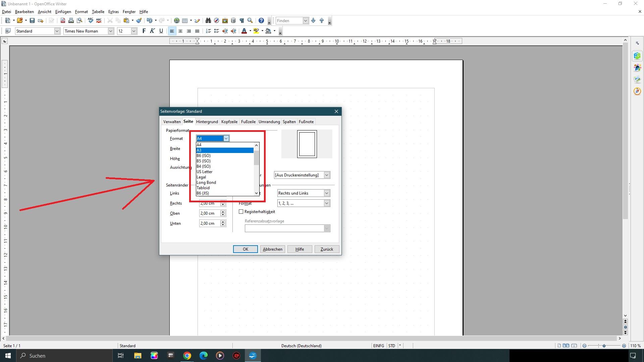
Task: Switch to the Kopfzeile tab
Action: pyautogui.click(x=229, y=122)
